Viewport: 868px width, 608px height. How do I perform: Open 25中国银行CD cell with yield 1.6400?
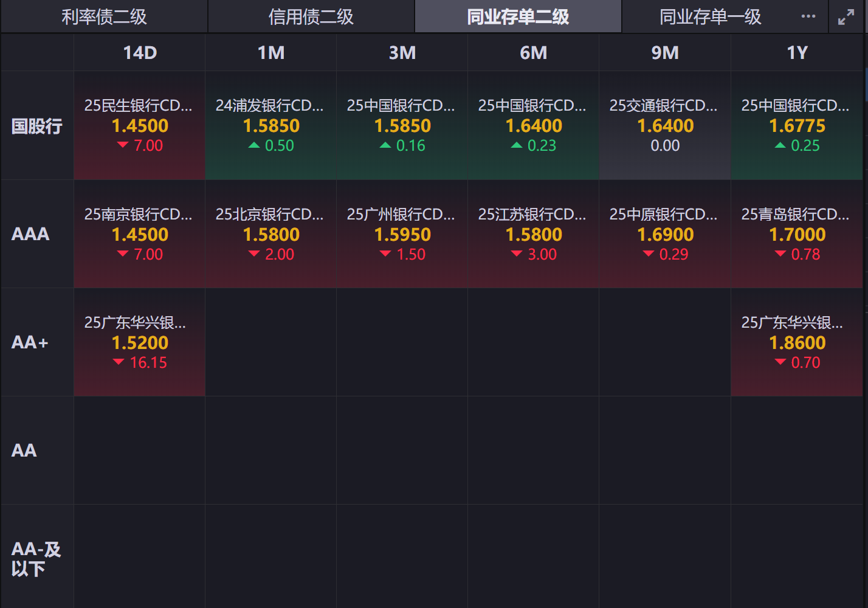(534, 126)
